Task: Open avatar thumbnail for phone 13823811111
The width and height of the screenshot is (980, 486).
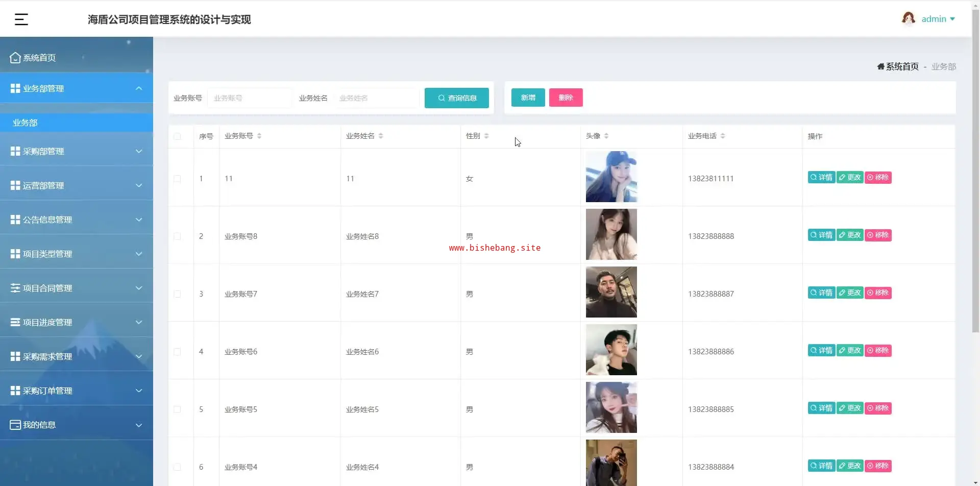Action: point(611,177)
